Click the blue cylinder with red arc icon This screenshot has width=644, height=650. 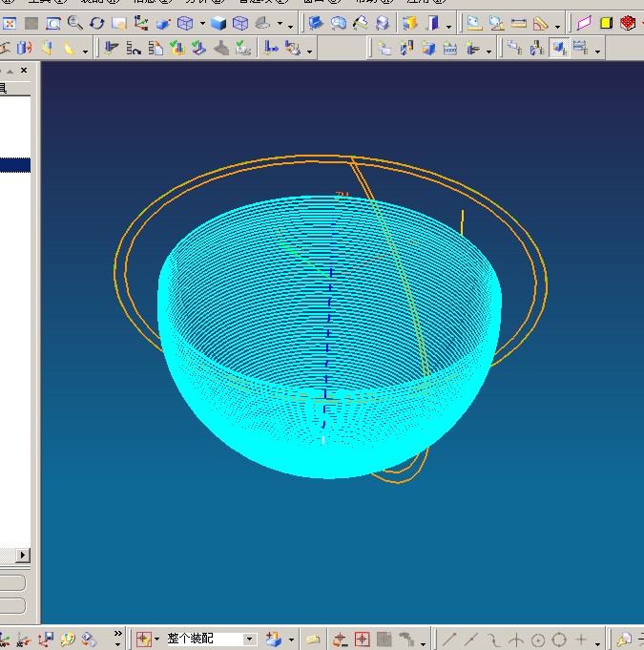tap(25, 48)
